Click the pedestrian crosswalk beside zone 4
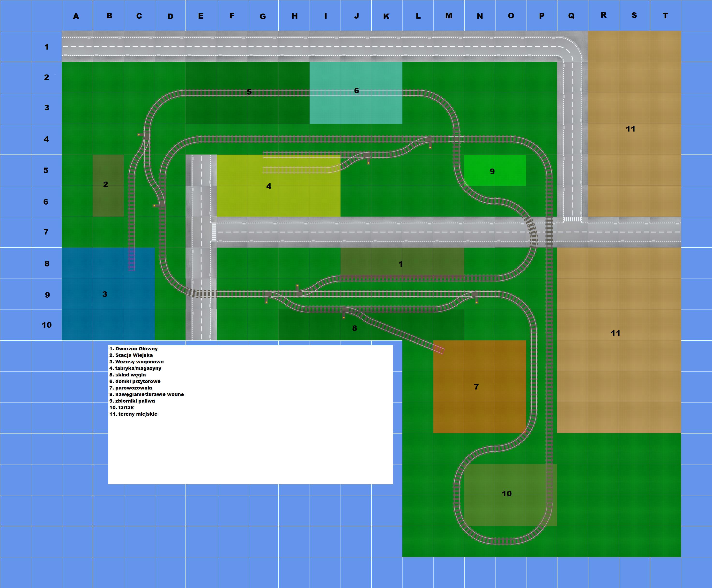The height and width of the screenshot is (588, 712). [x=214, y=232]
